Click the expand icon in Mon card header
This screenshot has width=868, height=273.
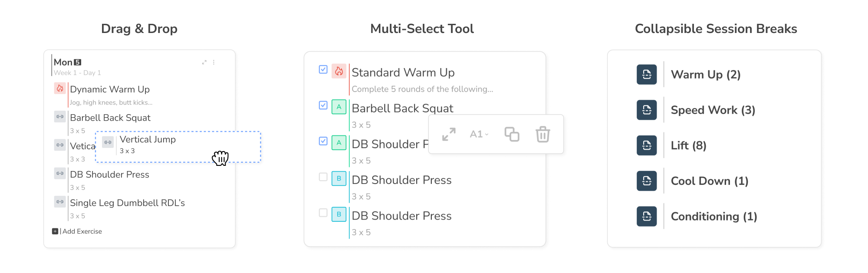coord(204,62)
